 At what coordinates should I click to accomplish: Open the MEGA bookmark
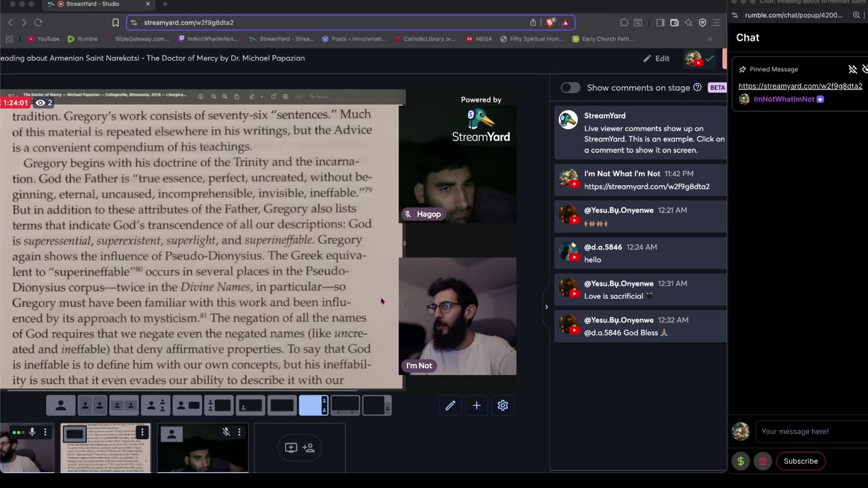pos(479,39)
